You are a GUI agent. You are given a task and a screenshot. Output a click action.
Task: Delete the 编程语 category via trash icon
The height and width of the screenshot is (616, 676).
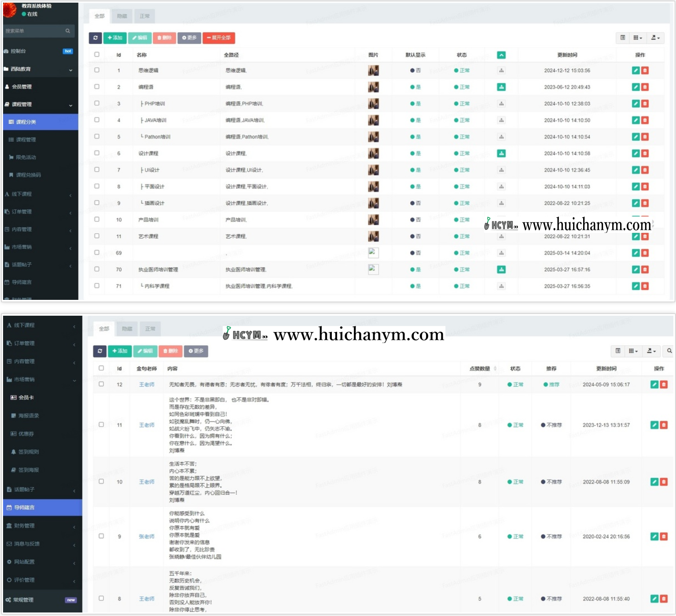pyautogui.click(x=645, y=87)
